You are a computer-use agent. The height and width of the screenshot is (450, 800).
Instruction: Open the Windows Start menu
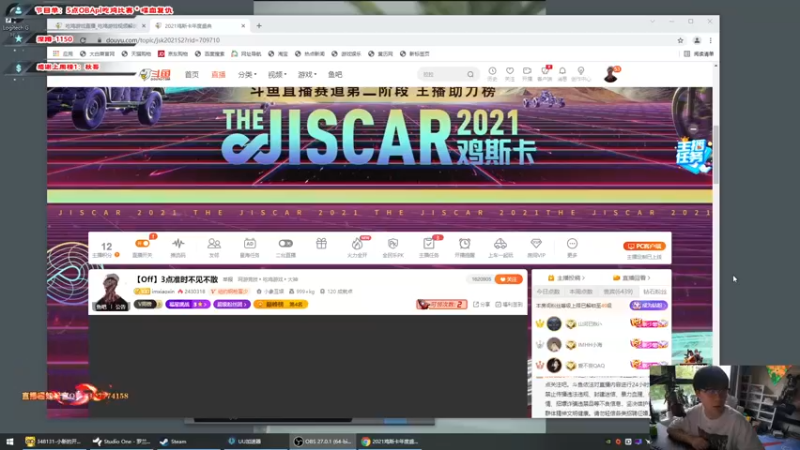(x=9, y=442)
